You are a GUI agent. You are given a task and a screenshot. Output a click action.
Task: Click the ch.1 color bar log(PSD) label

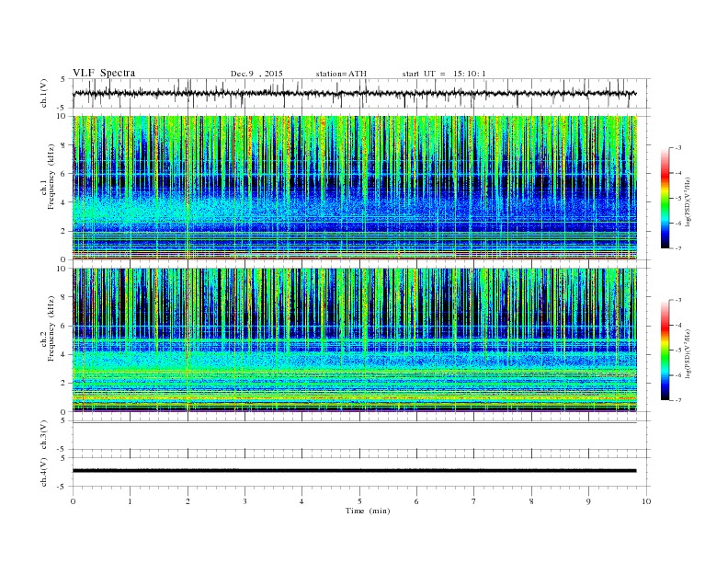coord(688,201)
